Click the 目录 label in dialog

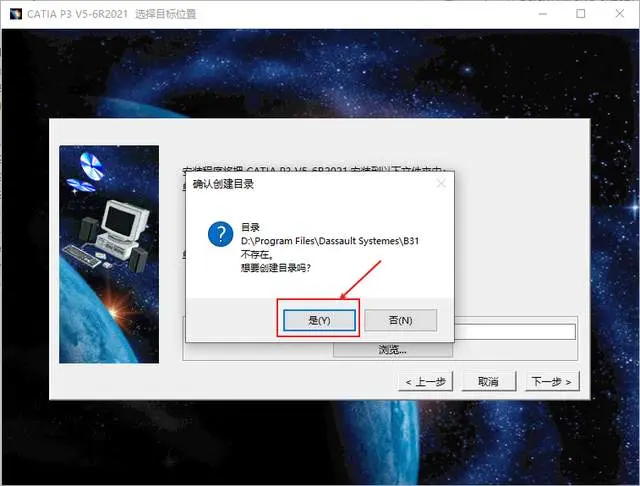click(x=250, y=227)
